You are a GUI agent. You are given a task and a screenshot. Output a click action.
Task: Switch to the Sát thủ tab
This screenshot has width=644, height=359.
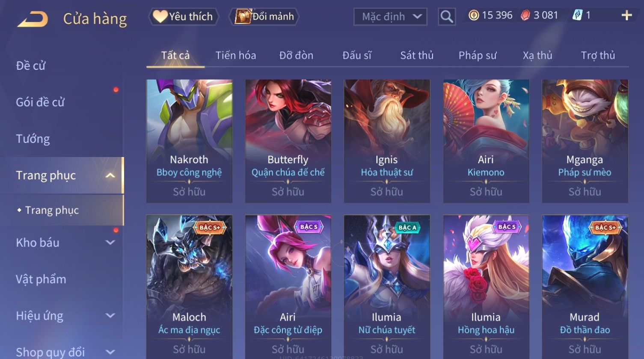417,55
